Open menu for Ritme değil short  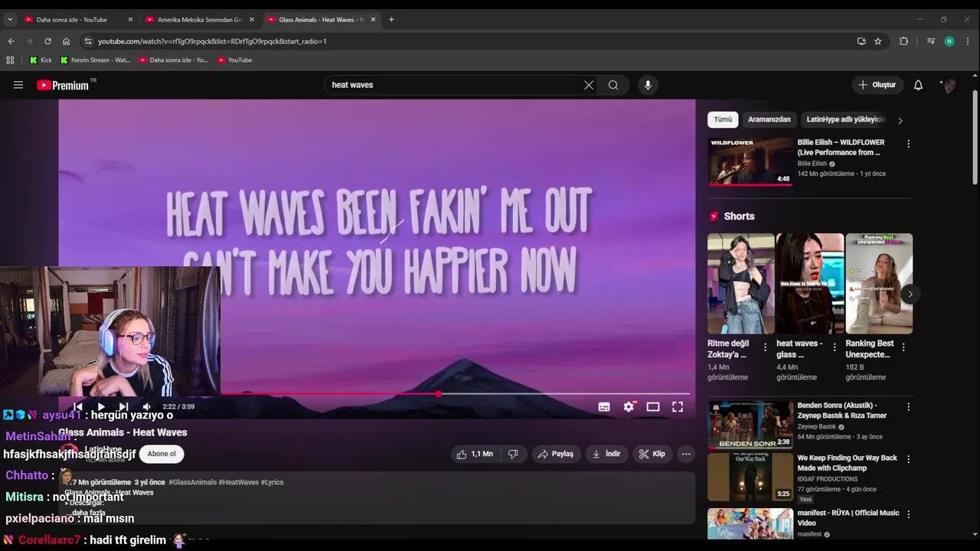click(x=765, y=347)
